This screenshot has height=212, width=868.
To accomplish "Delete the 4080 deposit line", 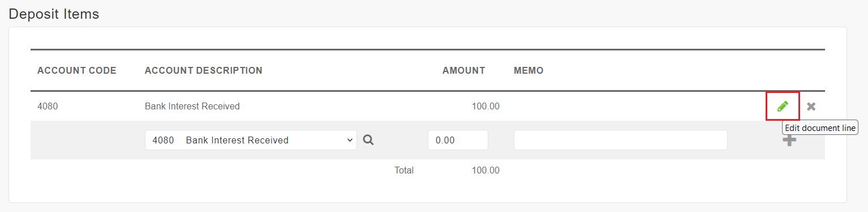I will tap(811, 106).
